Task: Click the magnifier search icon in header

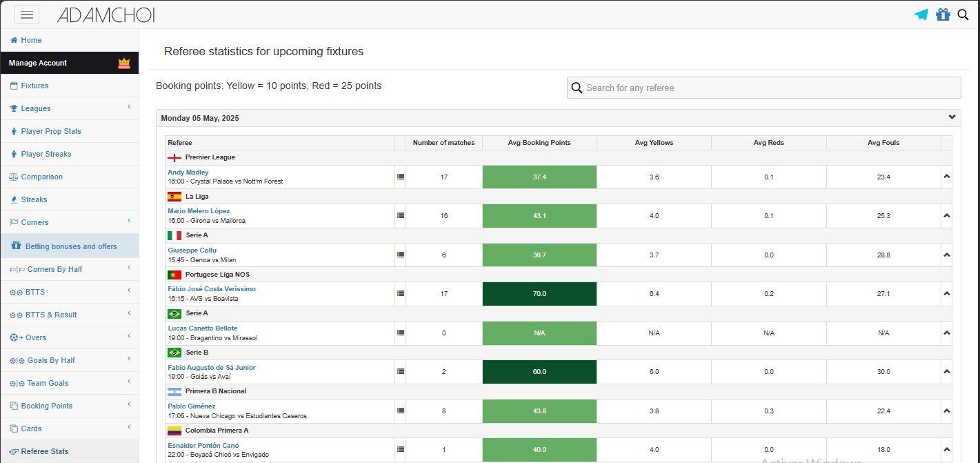Action: click(x=963, y=14)
